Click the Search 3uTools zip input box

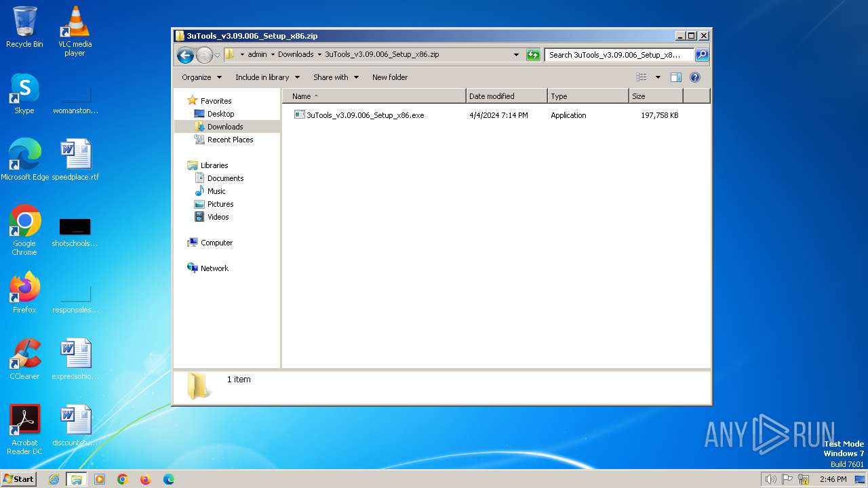click(619, 55)
